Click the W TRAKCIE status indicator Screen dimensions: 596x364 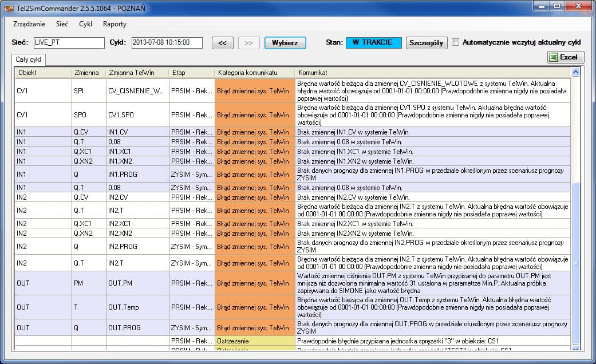click(373, 42)
